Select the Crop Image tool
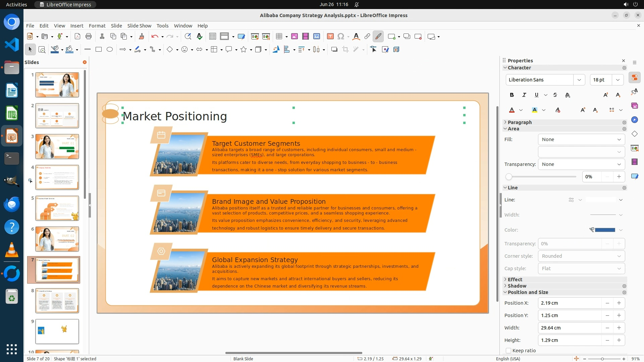 (345, 50)
